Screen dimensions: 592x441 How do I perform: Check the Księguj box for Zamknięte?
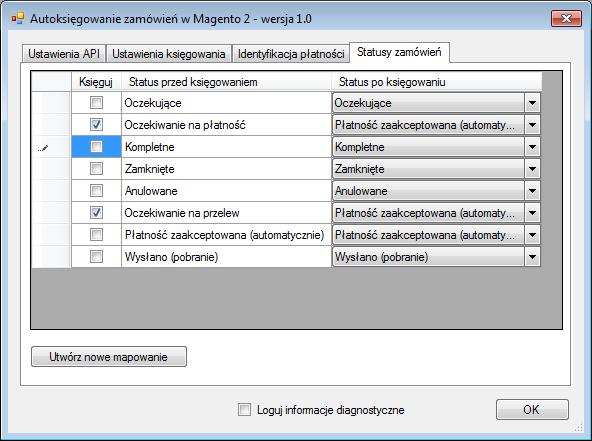pos(96,168)
